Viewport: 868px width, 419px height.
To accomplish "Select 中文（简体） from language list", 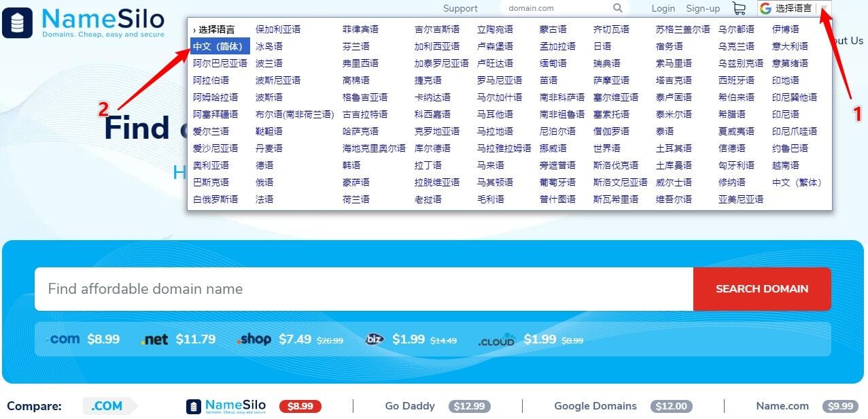I will tap(219, 46).
